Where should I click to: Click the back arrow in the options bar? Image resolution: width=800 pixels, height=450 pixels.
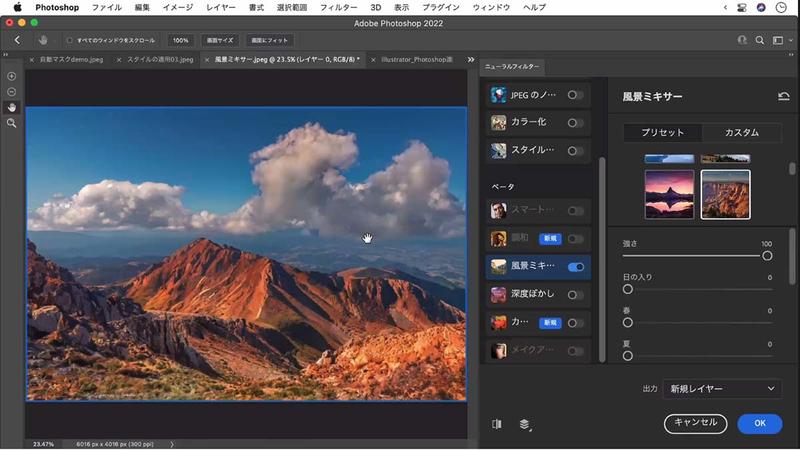point(17,40)
